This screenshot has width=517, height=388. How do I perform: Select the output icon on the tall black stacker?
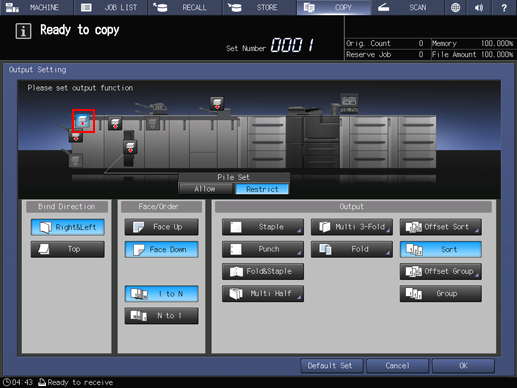130,147
